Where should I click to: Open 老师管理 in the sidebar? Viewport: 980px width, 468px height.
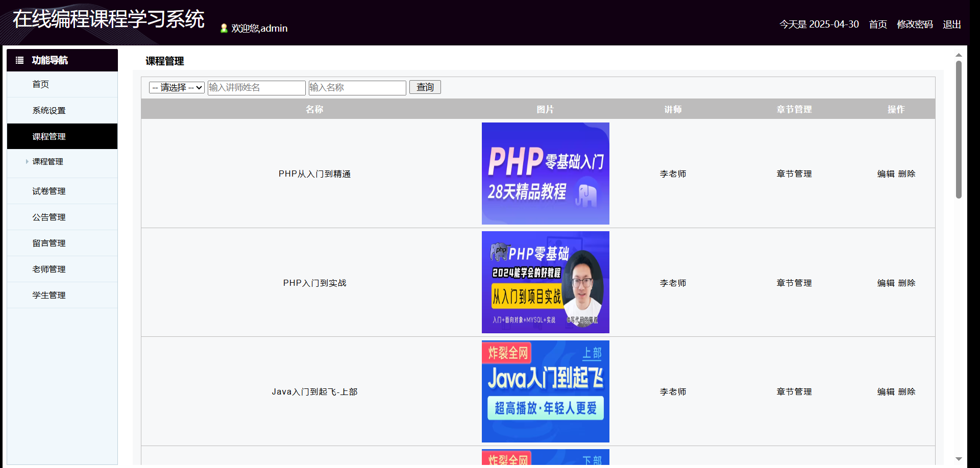click(x=62, y=269)
